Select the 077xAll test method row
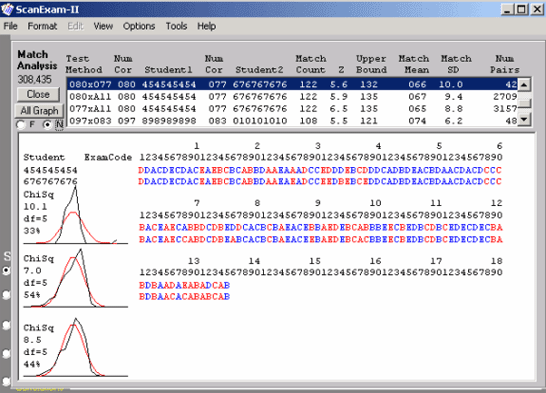The width and height of the screenshot is (546, 393). click(292, 109)
